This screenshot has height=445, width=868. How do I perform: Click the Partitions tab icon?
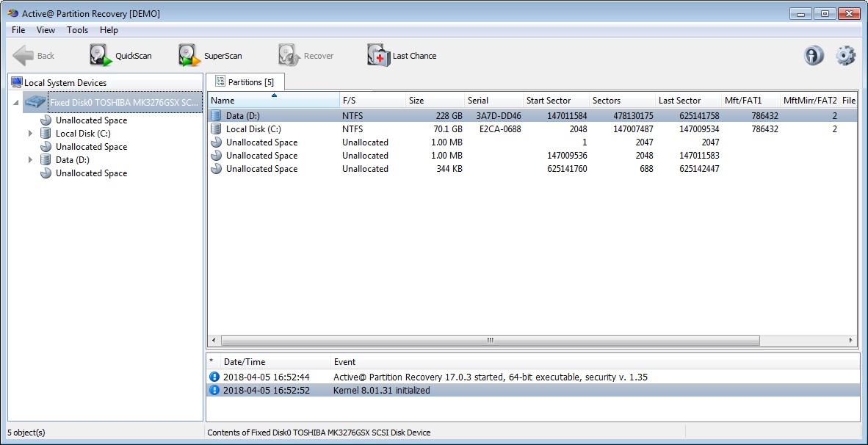220,82
